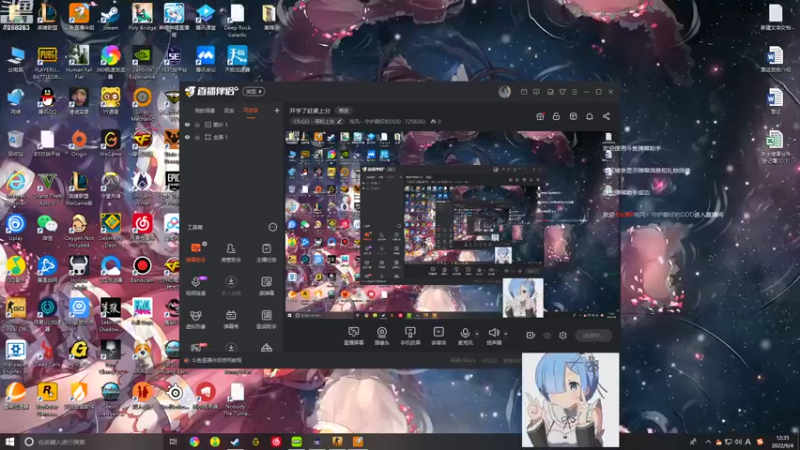Toggle visibility eye for 图片 1 source
800x450 pixels.
pos(187,124)
